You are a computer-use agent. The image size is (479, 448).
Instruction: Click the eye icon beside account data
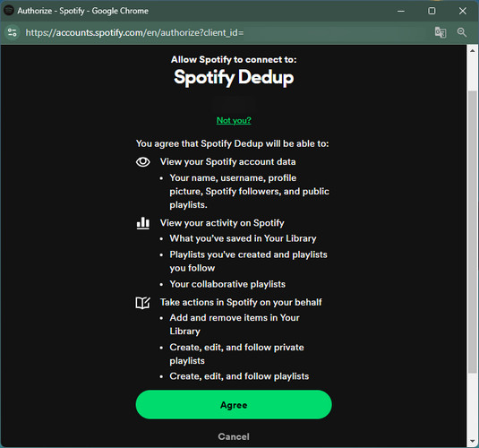pyautogui.click(x=142, y=162)
